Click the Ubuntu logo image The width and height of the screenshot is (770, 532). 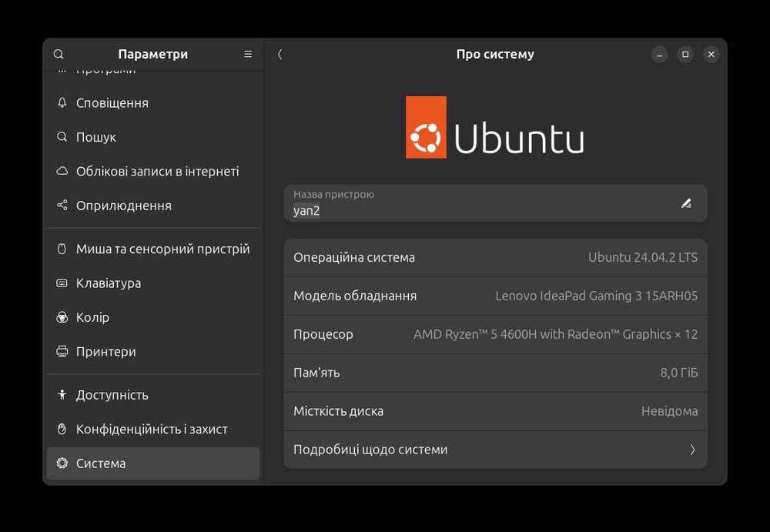click(x=495, y=127)
